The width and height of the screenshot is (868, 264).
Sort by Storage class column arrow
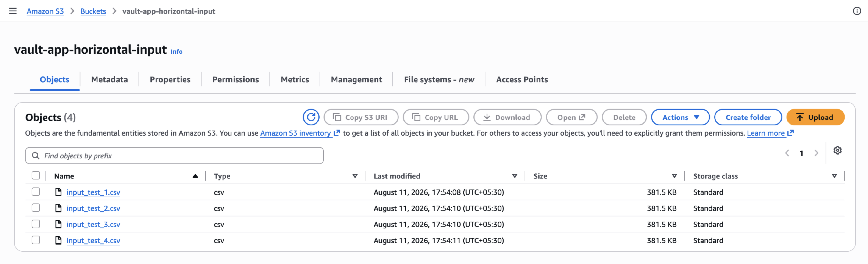coord(834,176)
